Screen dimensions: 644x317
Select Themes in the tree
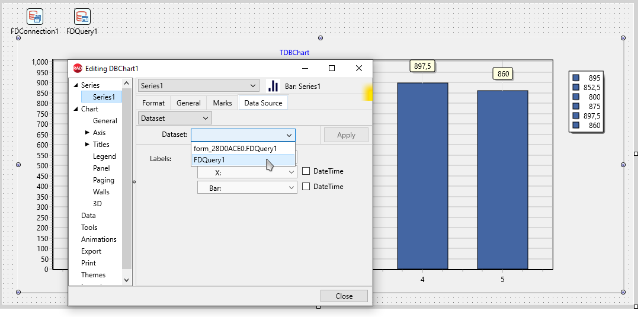(93, 275)
